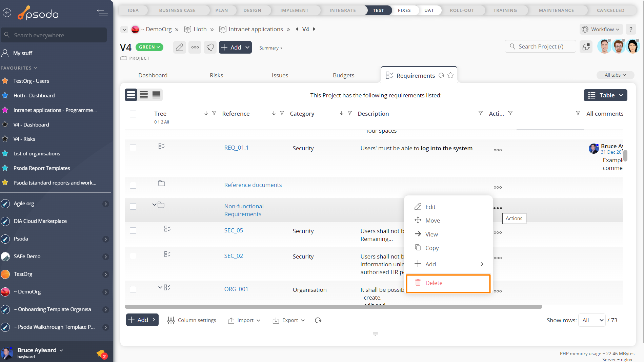The image size is (644, 362).
Task: Sort the Category column with its arrow
Action: 341,113
